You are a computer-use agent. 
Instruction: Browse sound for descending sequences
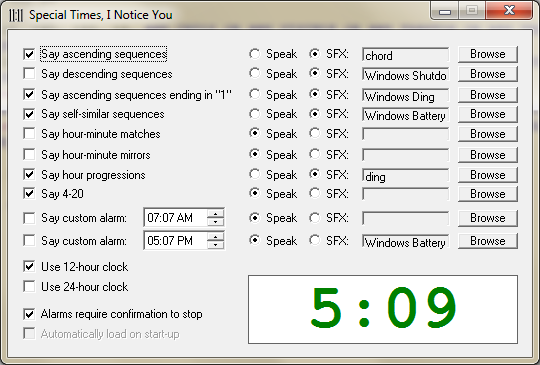click(488, 74)
